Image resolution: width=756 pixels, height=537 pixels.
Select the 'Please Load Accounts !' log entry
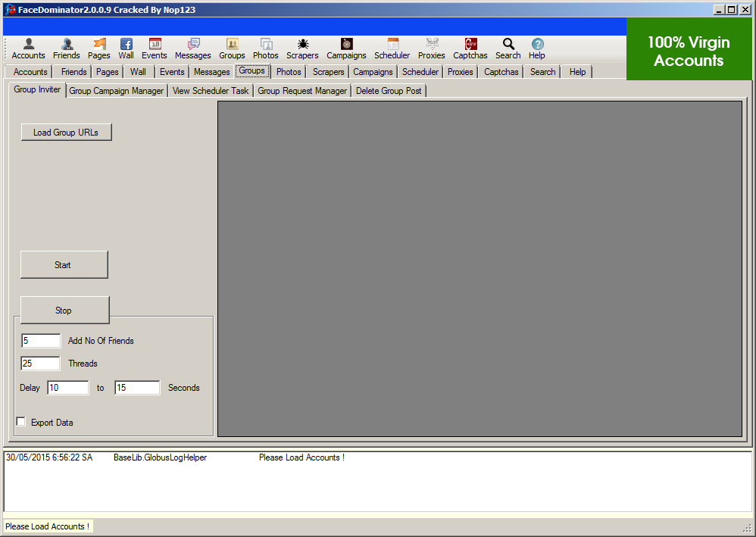pyautogui.click(x=301, y=457)
